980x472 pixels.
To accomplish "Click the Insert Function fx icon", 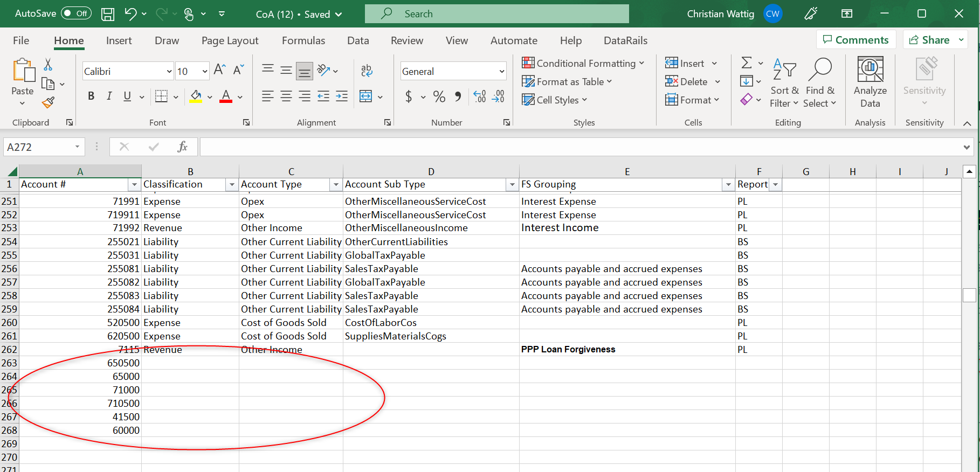I will 182,147.
